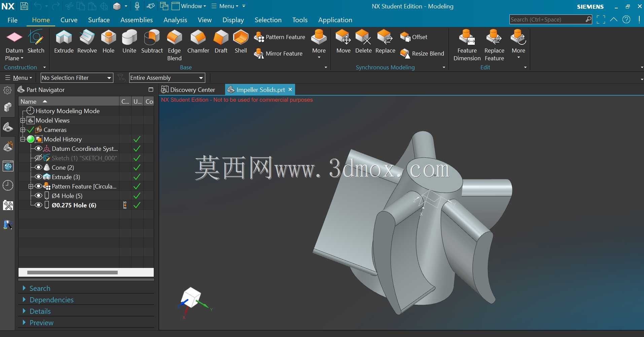The width and height of the screenshot is (644, 337).
Task: Click the Hole tool icon
Action: click(x=108, y=42)
